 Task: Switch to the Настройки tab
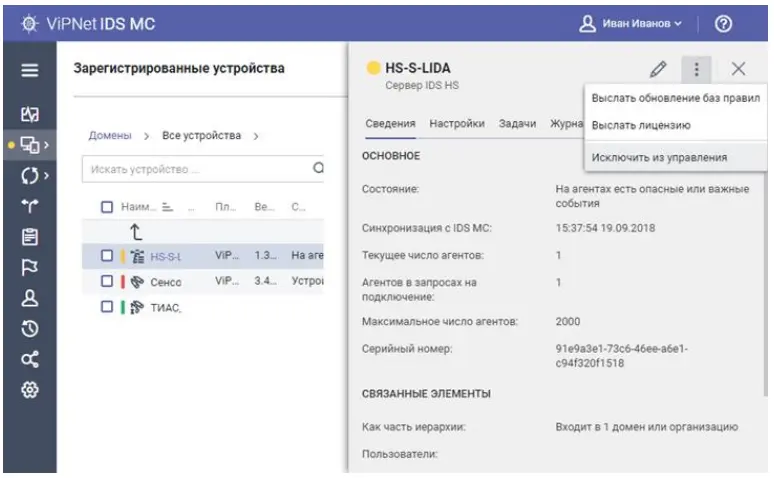(x=457, y=123)
